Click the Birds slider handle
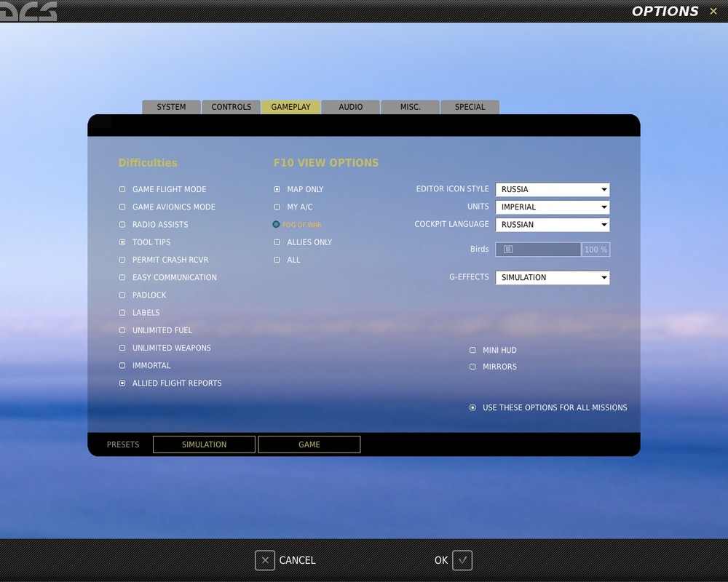 pos(508,250)
